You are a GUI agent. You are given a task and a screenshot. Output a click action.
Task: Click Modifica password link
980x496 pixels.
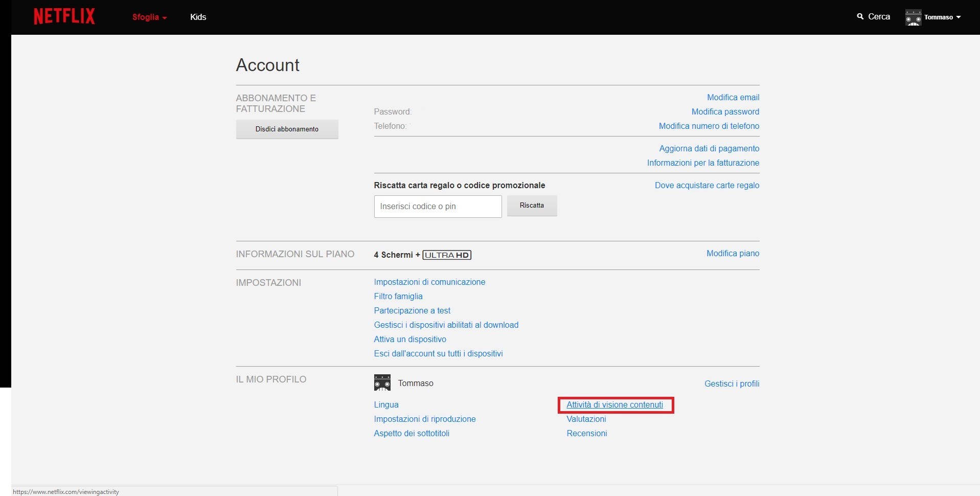pos(725,112)
